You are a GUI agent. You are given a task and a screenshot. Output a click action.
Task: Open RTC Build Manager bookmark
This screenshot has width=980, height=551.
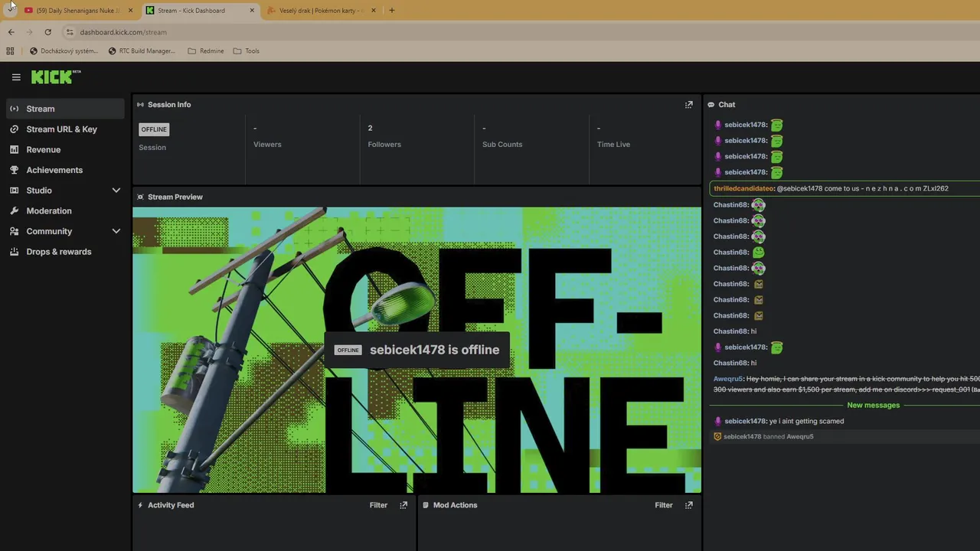coord(142,51)
